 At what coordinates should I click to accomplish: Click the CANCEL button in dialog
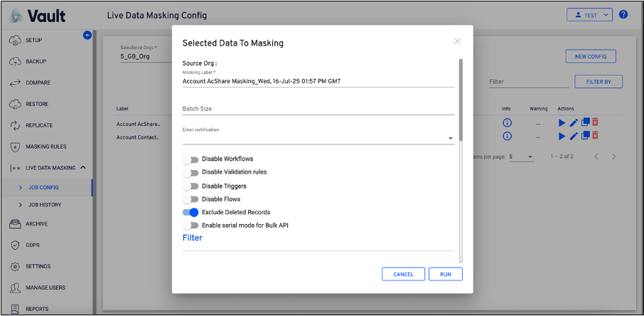pyautogui.click(x=403, y=274)
